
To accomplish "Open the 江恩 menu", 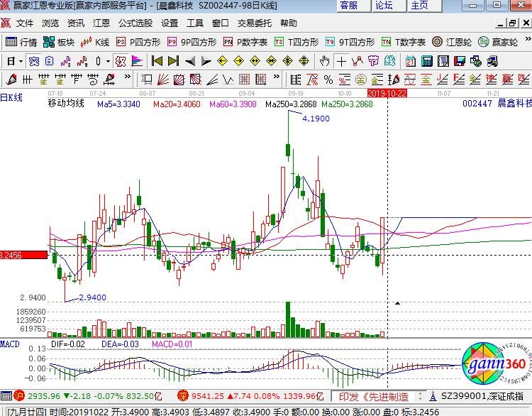I will [x=101, y=23].
